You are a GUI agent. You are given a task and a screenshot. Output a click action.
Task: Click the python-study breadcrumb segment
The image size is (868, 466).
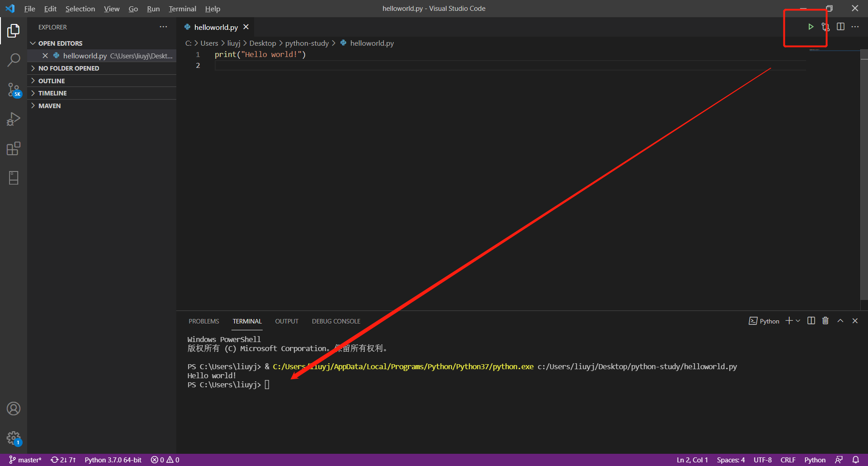[x=307, y=43]
